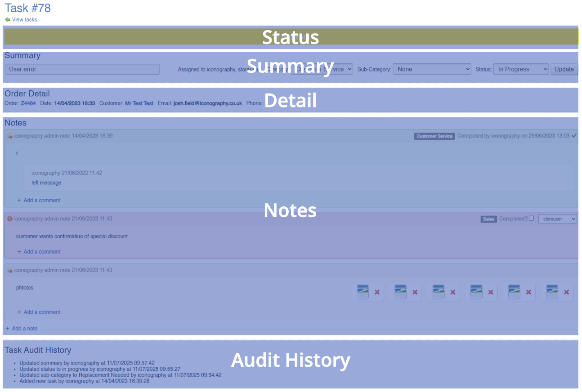582x392 pixels.
Task: Click the Summary text field
Action: [82, 69]
